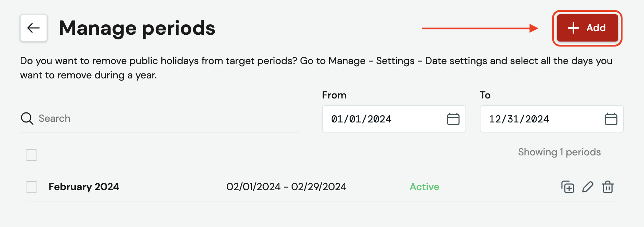The height and width of the screenshot is (227, 644).
Task: Delete the February 2024 period
Action: (x=608, y=187)
